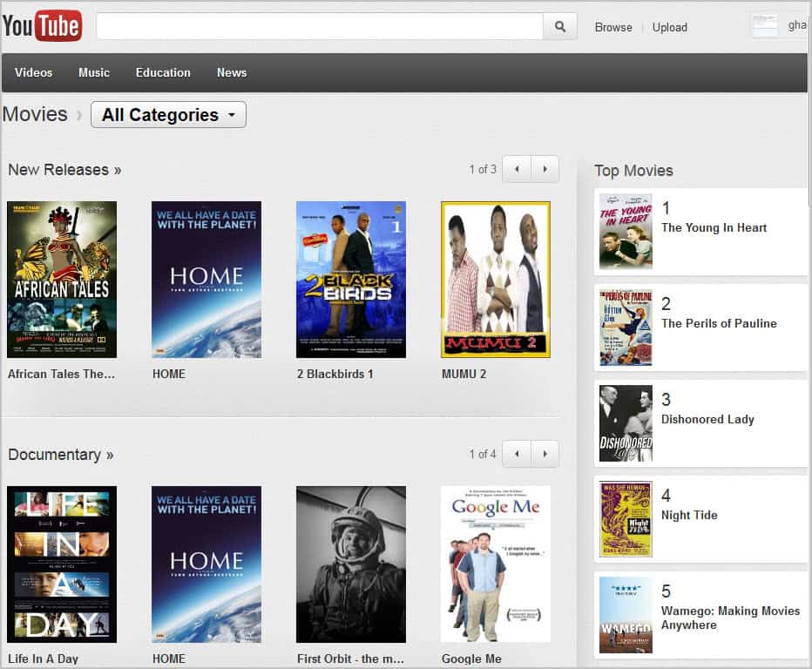Open the Wamego movie thumbnail
This screenshot has height=669, width=812.
(x=626, y=615)
